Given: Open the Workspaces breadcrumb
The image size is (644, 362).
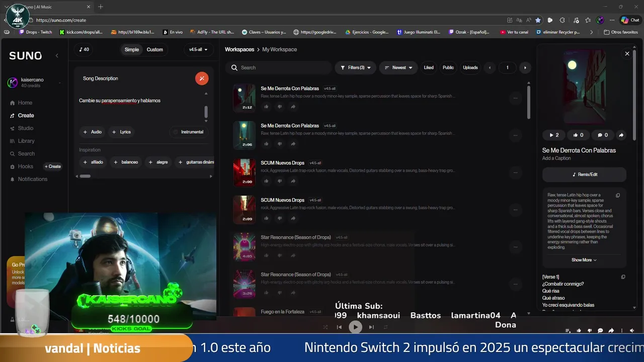Looking at the screenshot, I should (239, 49).
